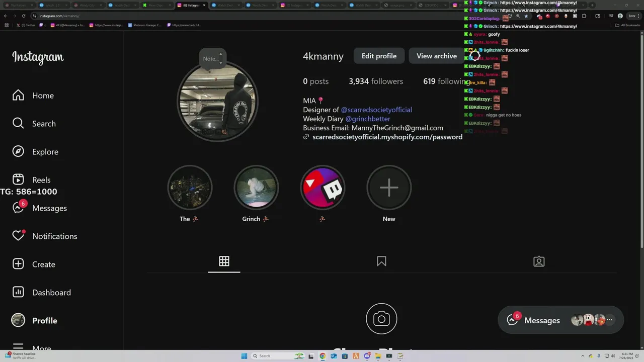Click the Edit profile button
This screenshot has height=362, width=644.
(x=379, y=56)
